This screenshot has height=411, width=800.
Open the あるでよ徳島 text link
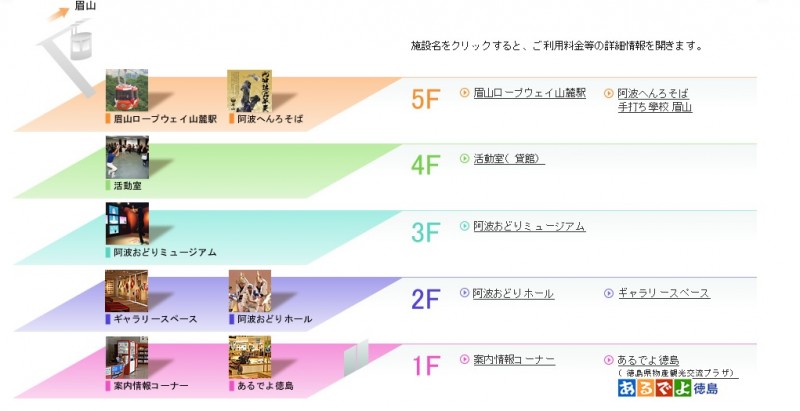[x=648, y=360]
